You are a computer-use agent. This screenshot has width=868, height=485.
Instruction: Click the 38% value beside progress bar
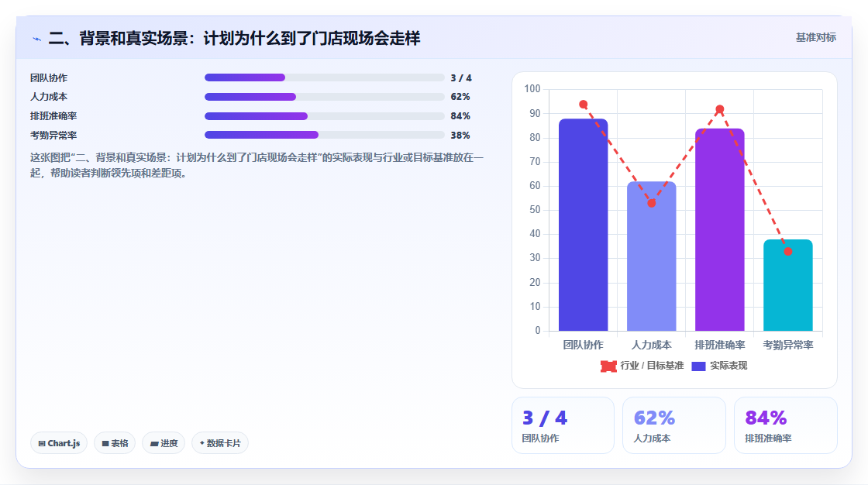(x=460, y=136)
